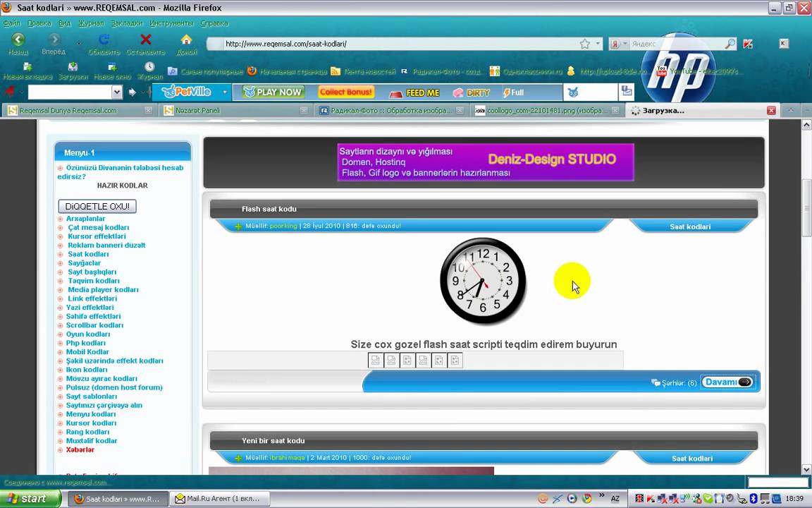Open the Php kodları sidebar link
812x508 pixels.
86,343
